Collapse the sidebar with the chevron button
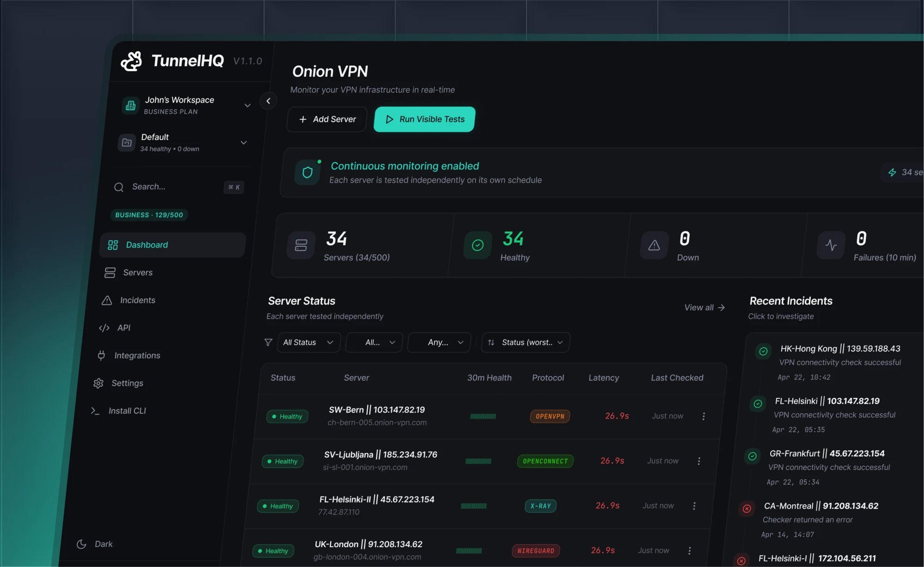 268,101
